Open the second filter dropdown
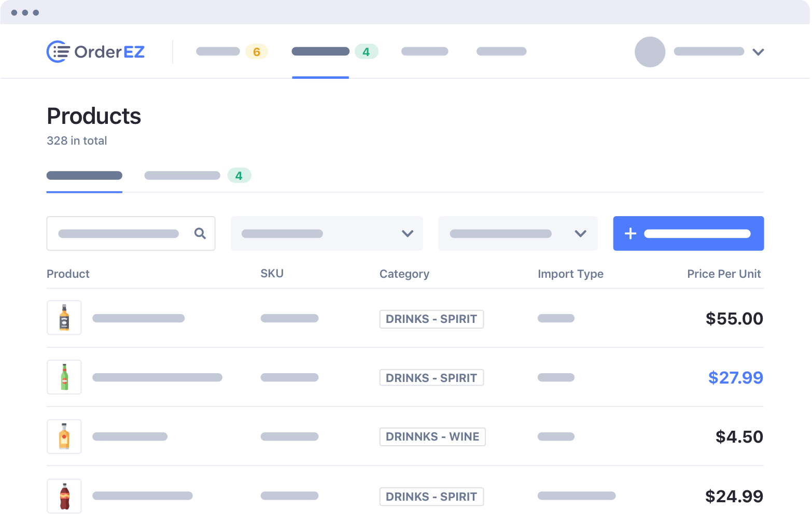Viewport: 812px width, 524px height. (517, 233)
